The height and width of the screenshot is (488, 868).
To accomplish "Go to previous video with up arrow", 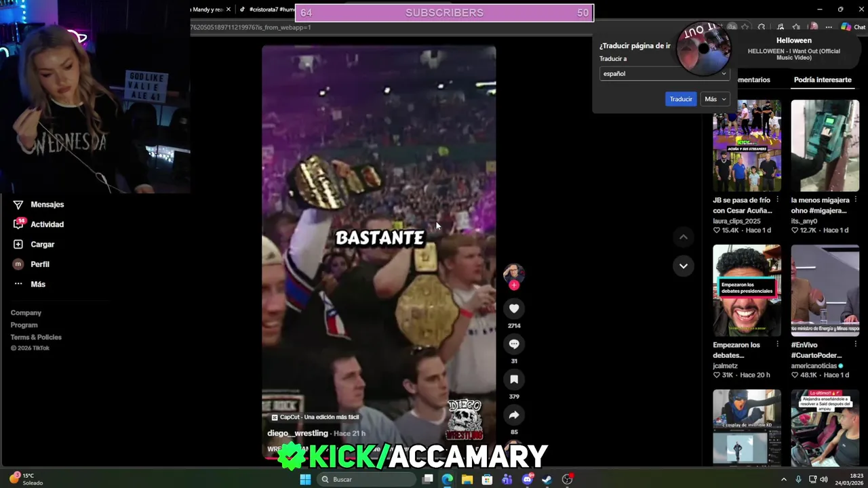I will (684, 237).
